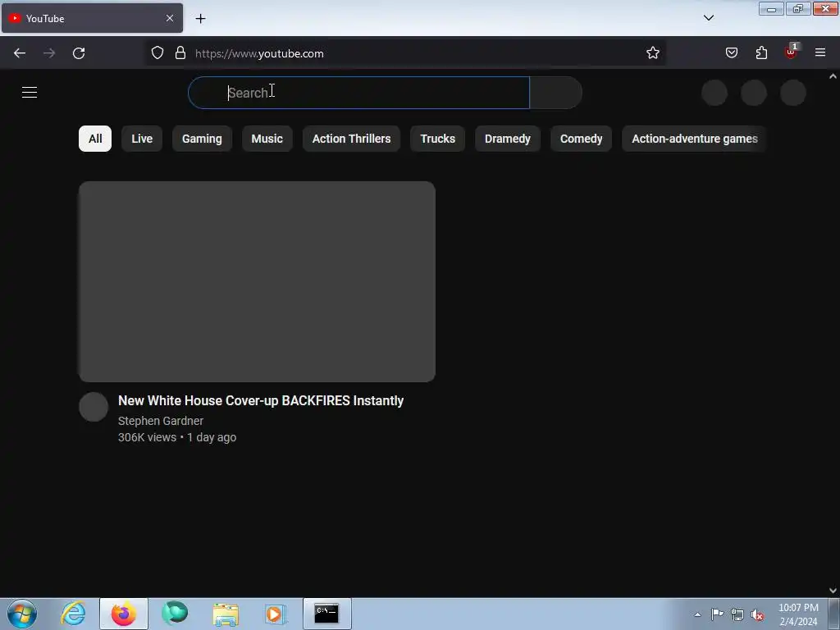Switch to Command Prompt taskbar window
The width and height of the screenshot is (840, 630).
(x=326, y=614)
